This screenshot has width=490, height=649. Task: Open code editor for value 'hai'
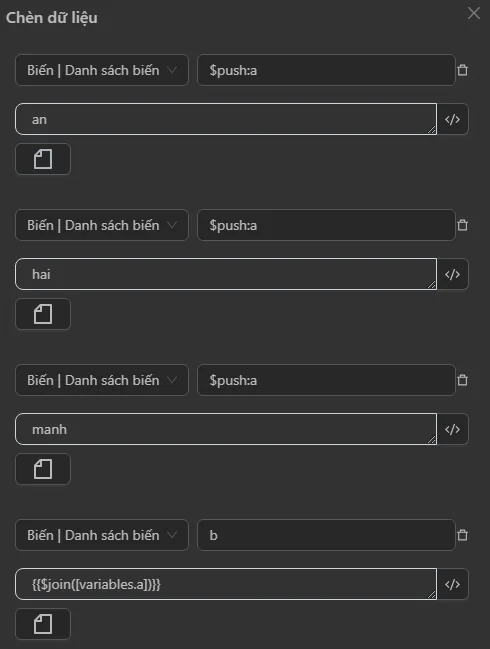452,274
